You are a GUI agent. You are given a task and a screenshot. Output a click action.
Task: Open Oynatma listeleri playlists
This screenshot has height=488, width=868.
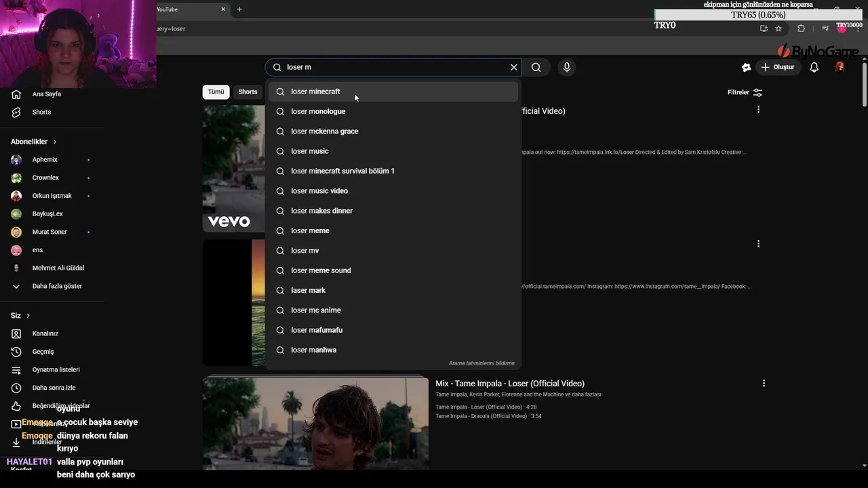(x=52, y=370)
